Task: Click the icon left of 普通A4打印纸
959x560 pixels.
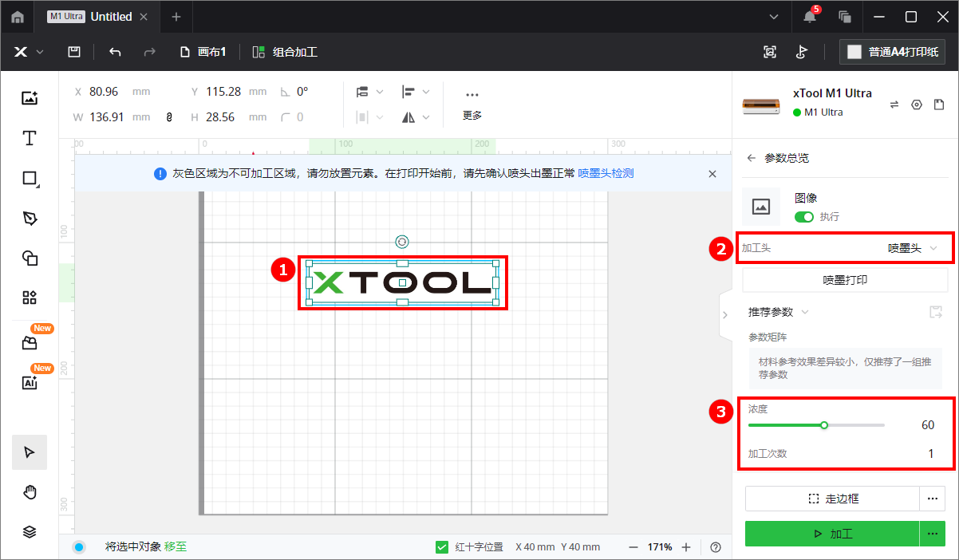Action: tap(802, 52)
